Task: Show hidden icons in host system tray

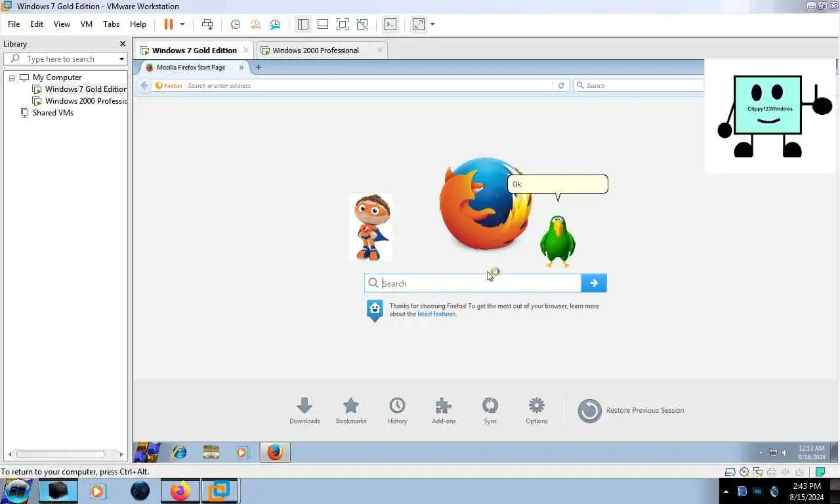Action: pyautogui.click(x=726, y=491)
